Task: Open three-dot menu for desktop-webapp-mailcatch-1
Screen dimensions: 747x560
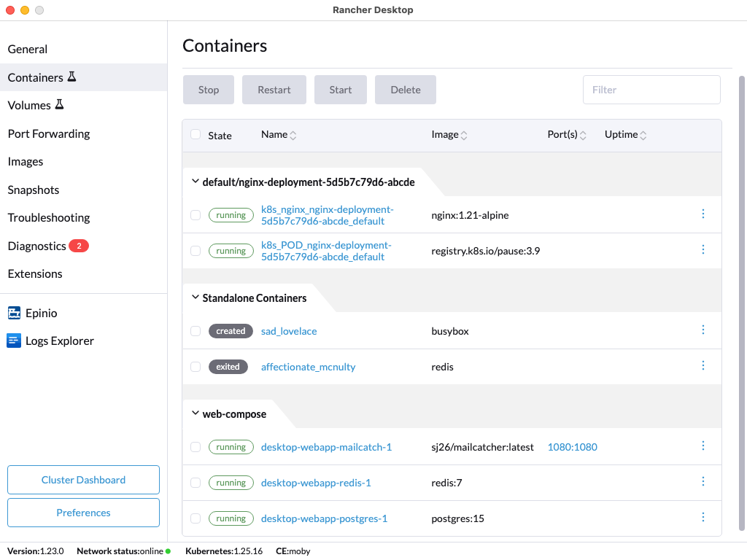Action: tap(703, 446)
